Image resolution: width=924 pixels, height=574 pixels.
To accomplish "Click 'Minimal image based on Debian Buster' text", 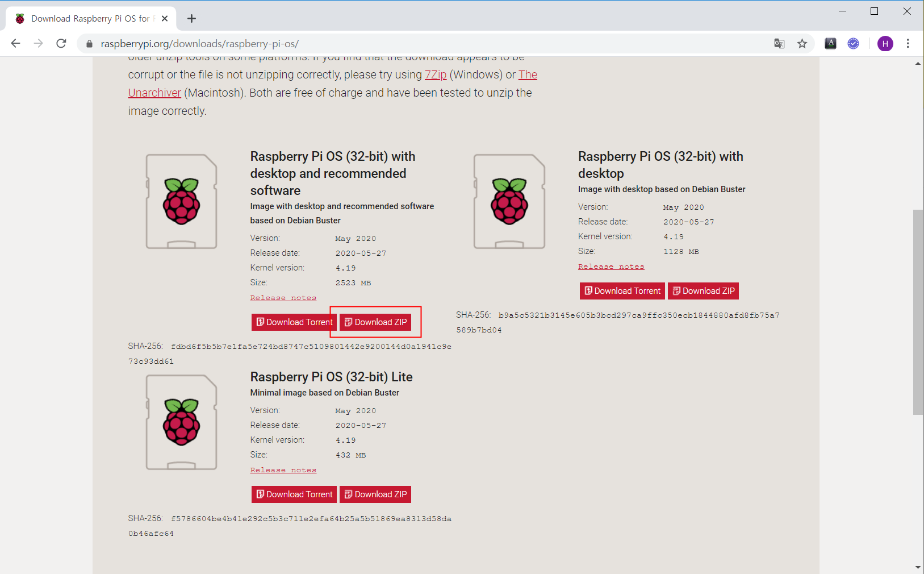I will click(x=325, y=393).
